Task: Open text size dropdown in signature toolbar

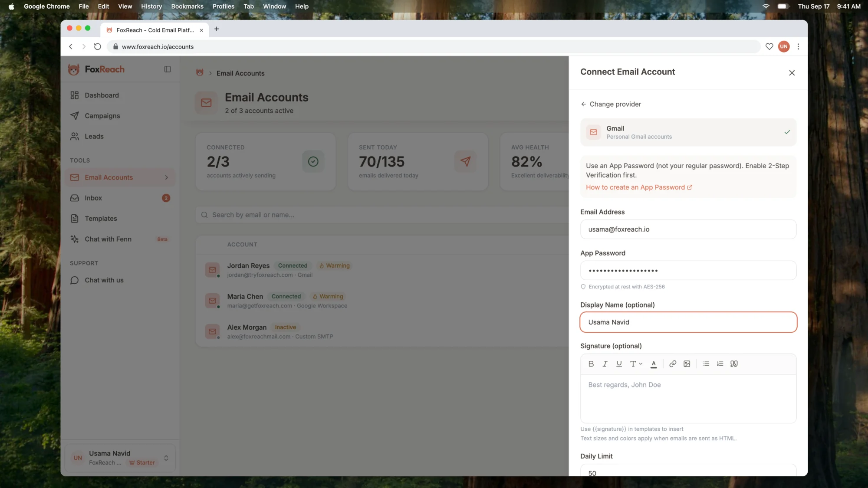Action: pos(636,364)
